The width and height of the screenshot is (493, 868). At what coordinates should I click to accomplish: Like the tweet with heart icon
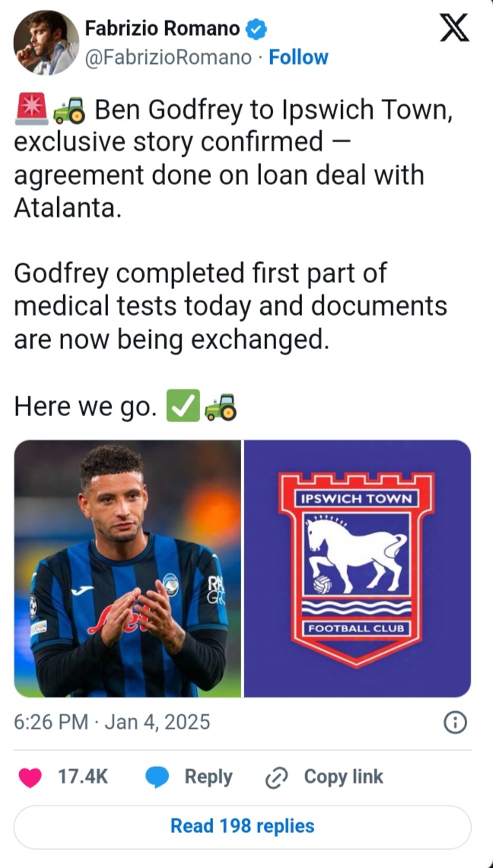pyautogui.click(x=30, y=777)
